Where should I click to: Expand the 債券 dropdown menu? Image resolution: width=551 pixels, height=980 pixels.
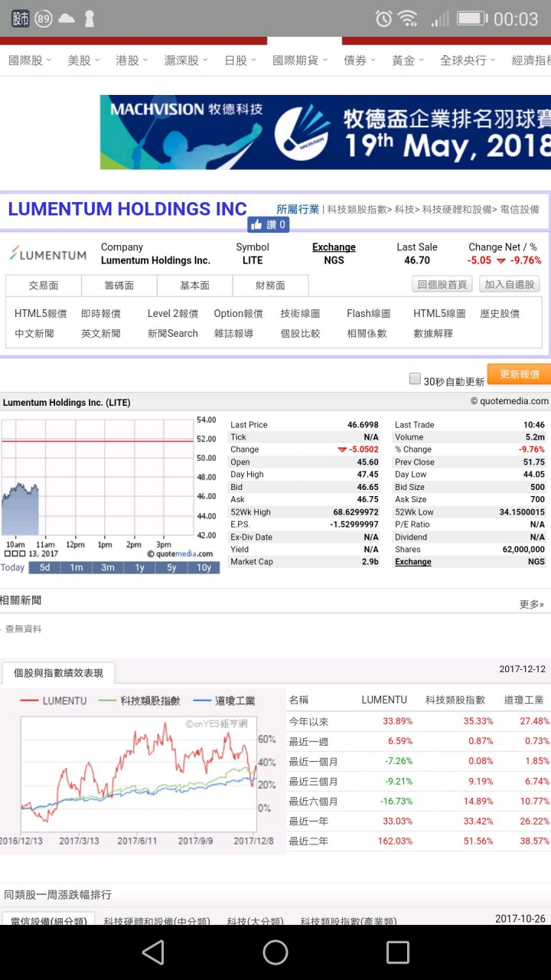pos(360,60)
